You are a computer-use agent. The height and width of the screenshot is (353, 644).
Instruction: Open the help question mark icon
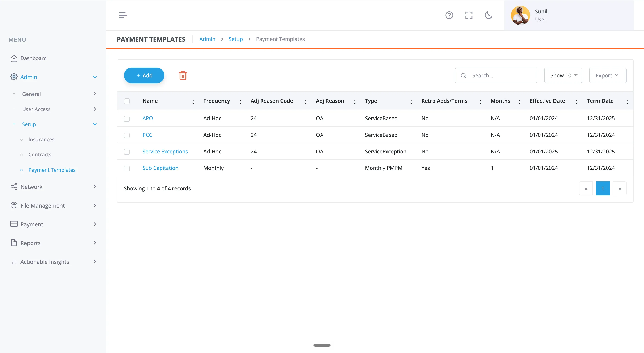pos(449,15)
